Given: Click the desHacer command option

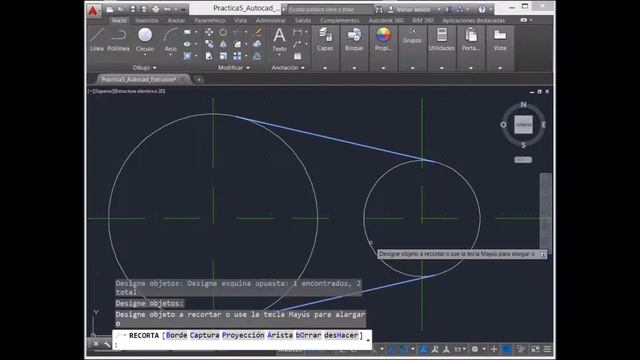Looking at the screenshot, I should pos(341,335).
